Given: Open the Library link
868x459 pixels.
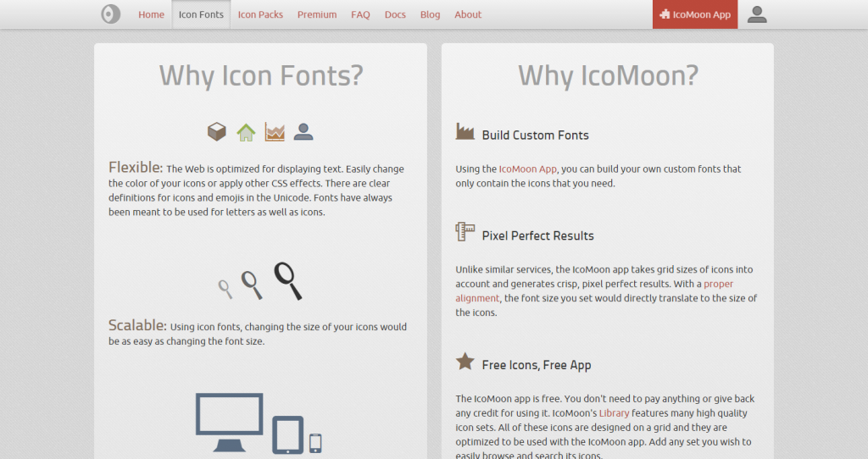Looking at the screenshot, I should coord(614,413).
